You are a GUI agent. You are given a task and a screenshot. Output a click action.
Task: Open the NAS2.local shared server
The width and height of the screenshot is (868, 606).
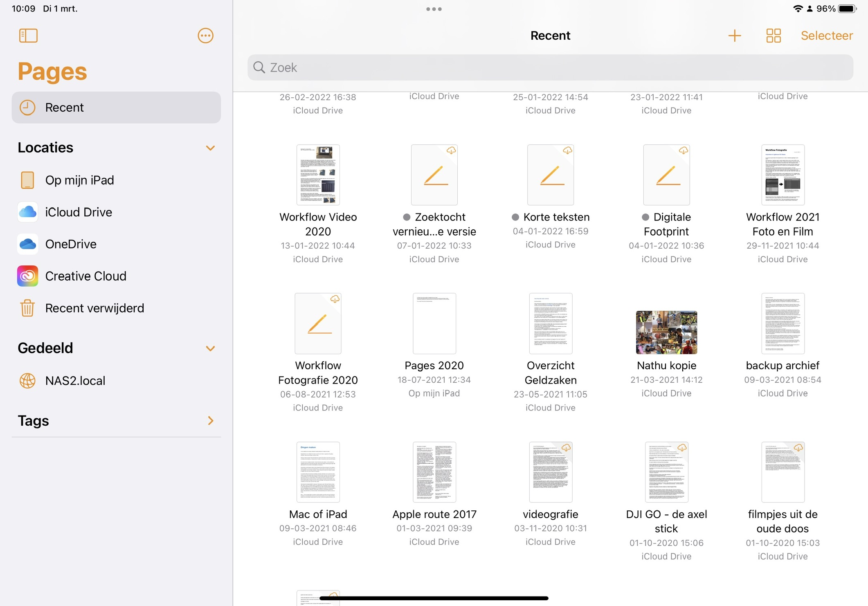[75, 381]
